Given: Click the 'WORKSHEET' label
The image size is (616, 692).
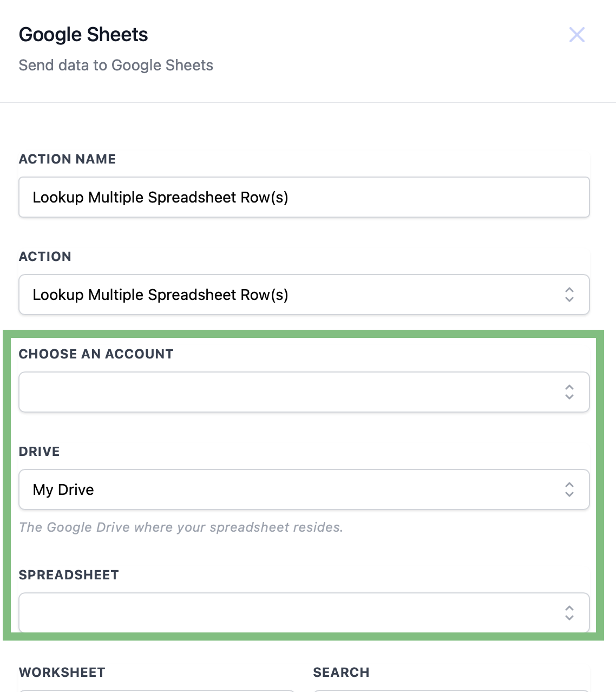Looking at the screenshot, I should coord(62,673).
